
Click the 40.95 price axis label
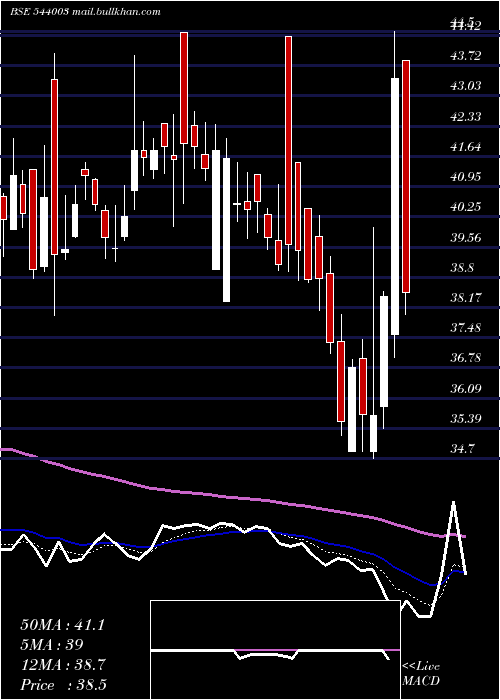coord(466,177)
